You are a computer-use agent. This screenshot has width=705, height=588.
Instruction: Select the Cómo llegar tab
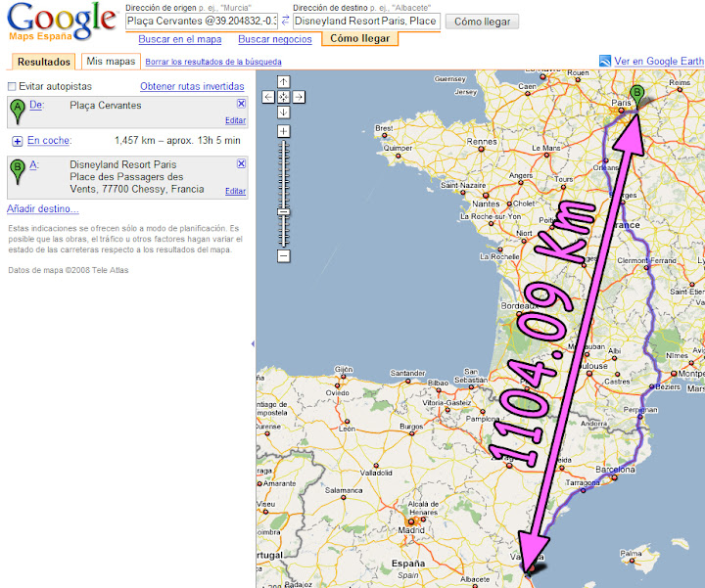point(360,38)
